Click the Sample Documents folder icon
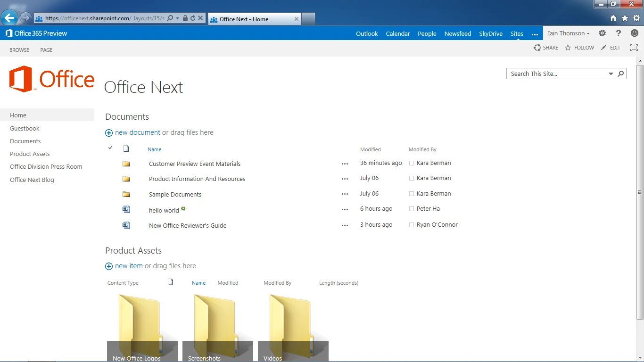The image size is (644, 362). pos(126,194)
